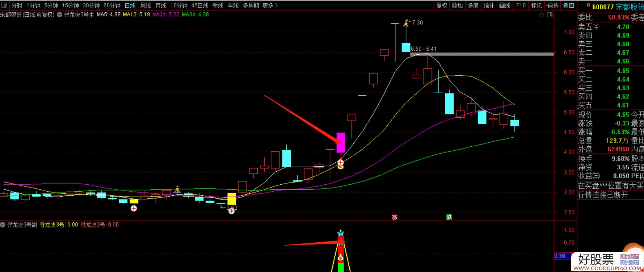Open the 多股 multi-stock view
644x272 pixels.
point(473,5)
